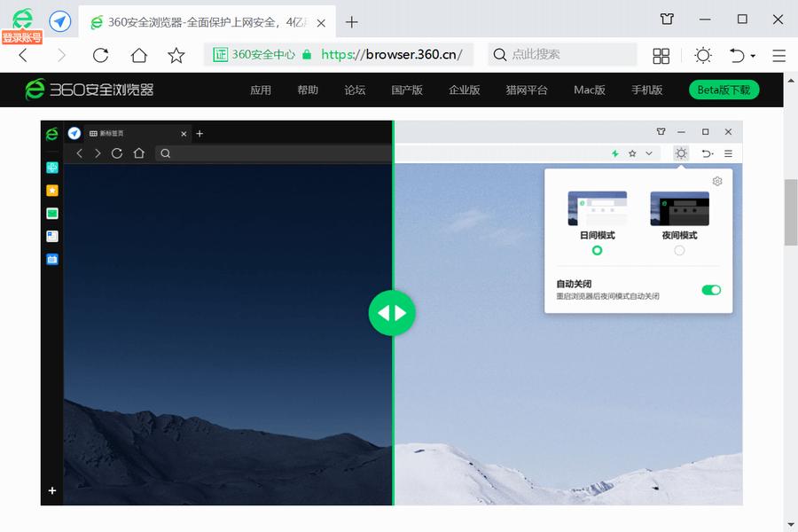The width and height of the screenshot is (798, 532).
Task: Click the demo sidebar green window icon
Action: 52,214
